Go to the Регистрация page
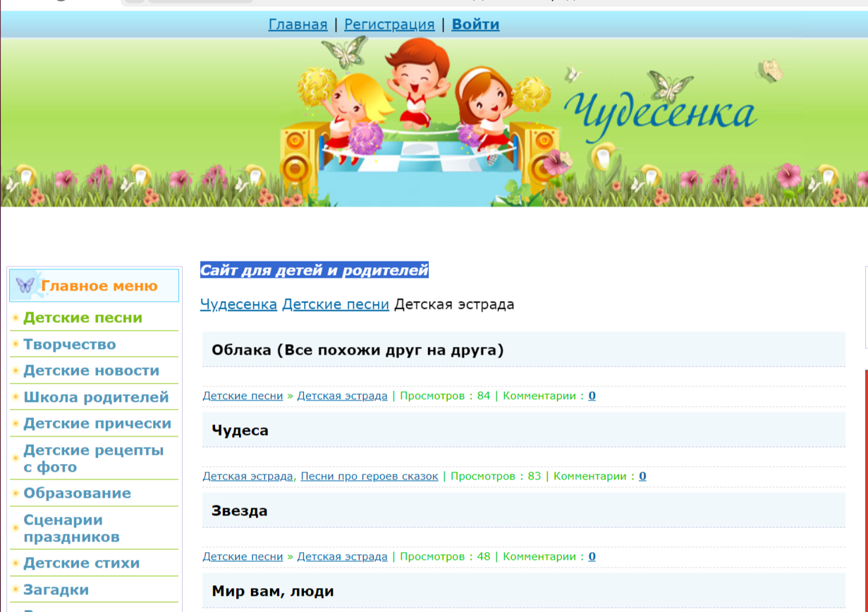This screenshot has width=868, height=612. coord(389,25)
